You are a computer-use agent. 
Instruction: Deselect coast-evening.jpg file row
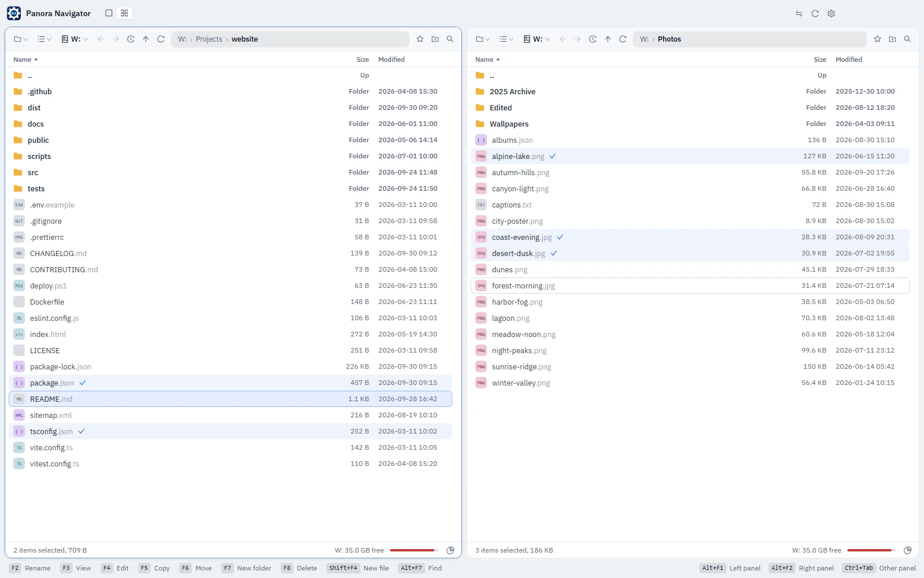(690, 237)
